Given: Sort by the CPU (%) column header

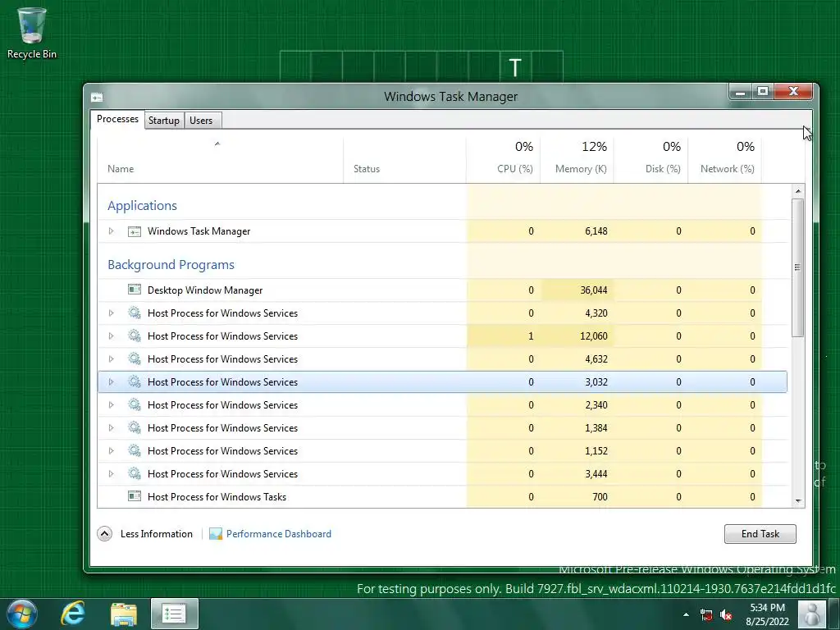Looking at the screenshot, I should [503, 160].
